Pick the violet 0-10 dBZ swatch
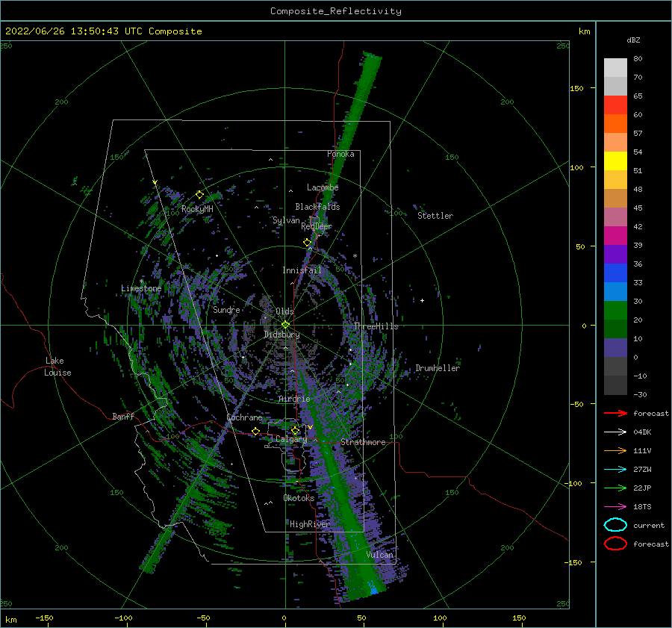Screen dimensions: 672x628 [615, 348]
